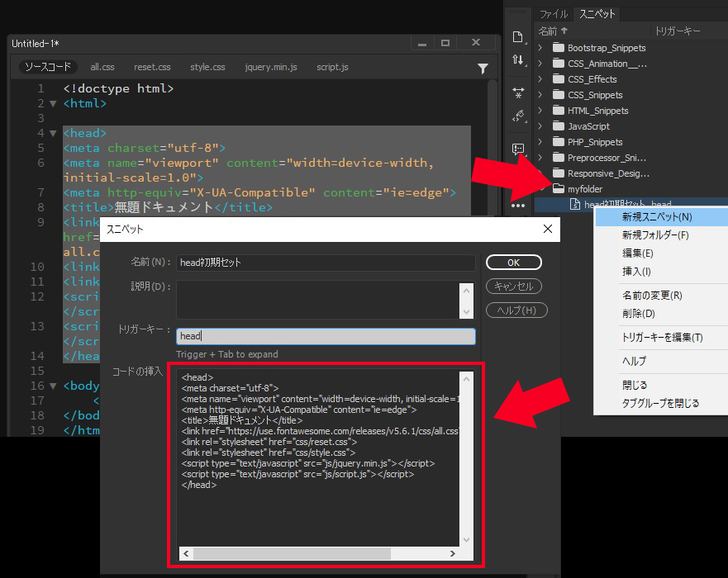This screenshot has width=728, height=578.
Task: Click the left scroll arrow in code area
Action: (186, 553)
